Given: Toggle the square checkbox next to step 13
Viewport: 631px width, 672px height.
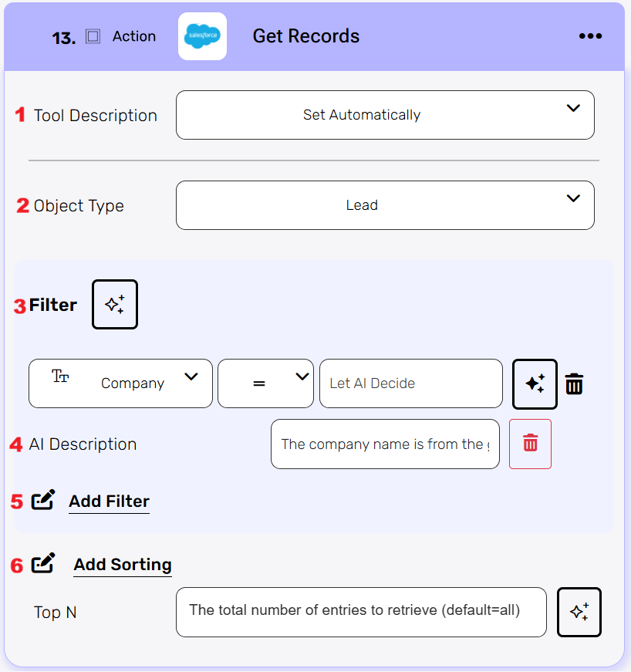Looking at the screenshot, I should (x=93, y=36).
